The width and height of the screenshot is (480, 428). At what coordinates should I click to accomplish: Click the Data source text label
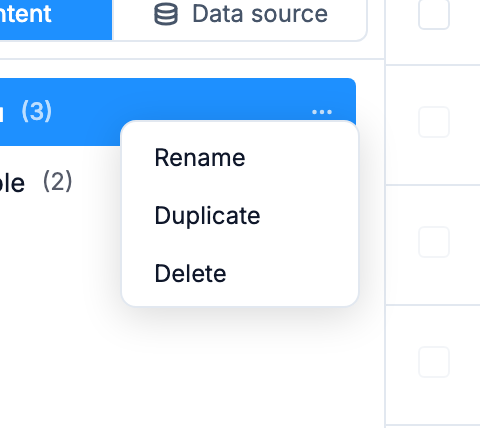click(260, 14)
